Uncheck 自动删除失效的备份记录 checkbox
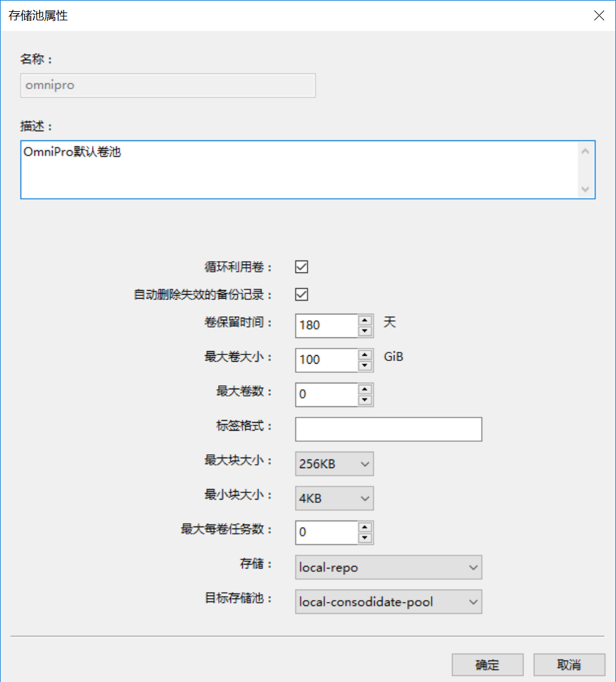The width and height of the screenshot is (616, 682). 301,295
